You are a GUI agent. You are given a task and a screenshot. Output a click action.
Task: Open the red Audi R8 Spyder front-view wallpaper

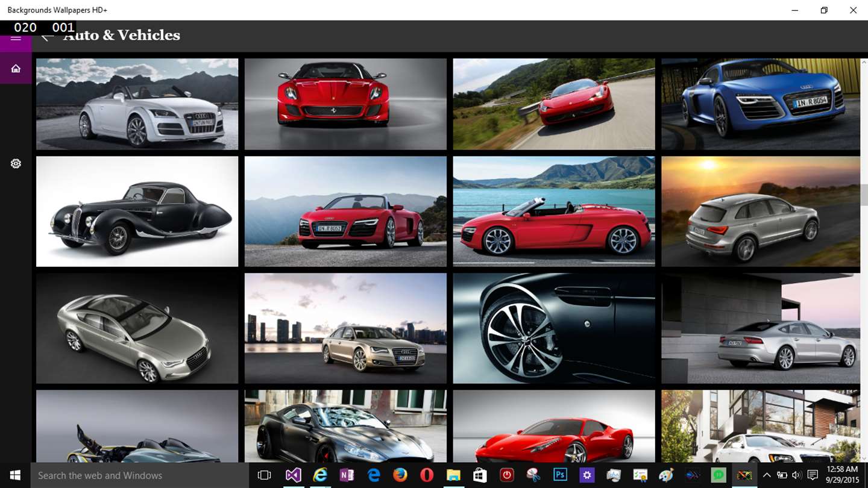point(345,211)
